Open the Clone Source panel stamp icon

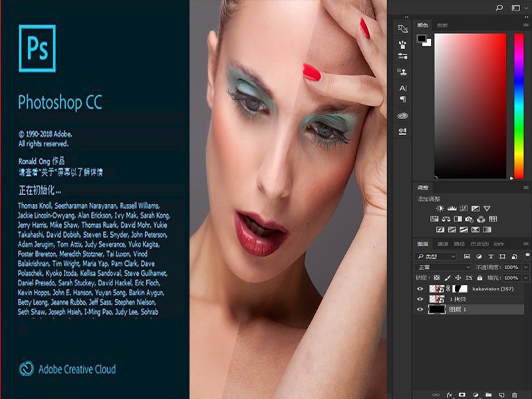(x=402, y=72)
